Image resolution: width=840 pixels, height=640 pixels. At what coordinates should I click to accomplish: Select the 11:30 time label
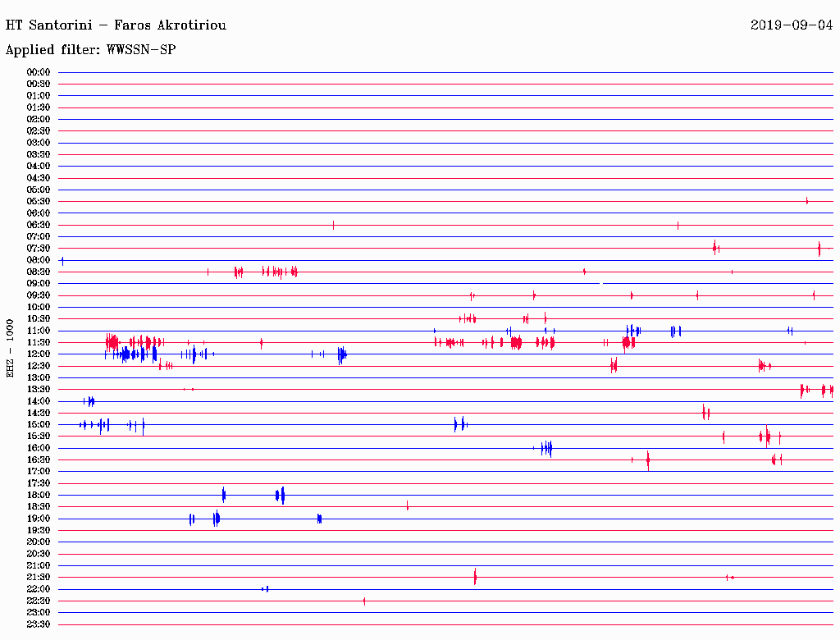pyautogui.click(x=39, y=342)
